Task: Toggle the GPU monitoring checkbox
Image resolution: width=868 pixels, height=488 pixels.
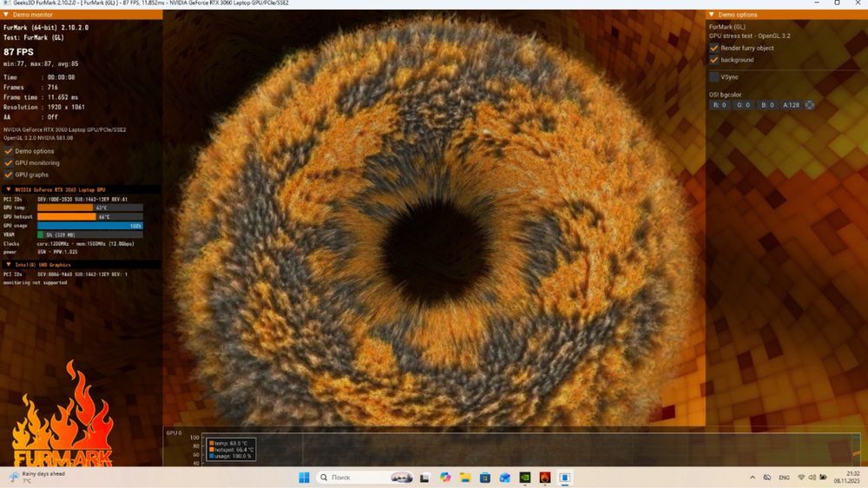Action: 9,162
